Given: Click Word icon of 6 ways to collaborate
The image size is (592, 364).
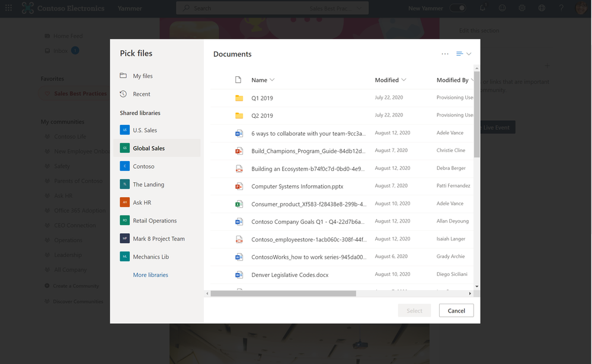Looking at the screenshot, I should (x=239, y=133).
